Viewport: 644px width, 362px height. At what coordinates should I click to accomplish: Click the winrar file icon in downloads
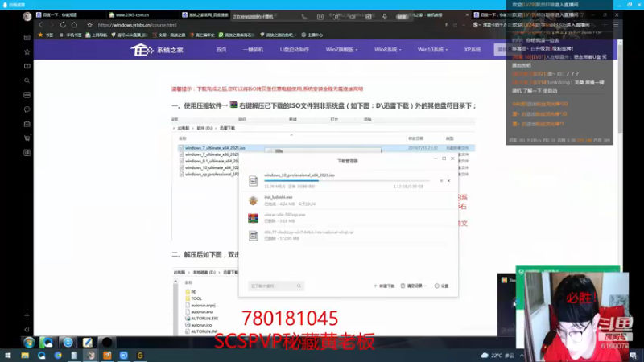pos(253,218)
